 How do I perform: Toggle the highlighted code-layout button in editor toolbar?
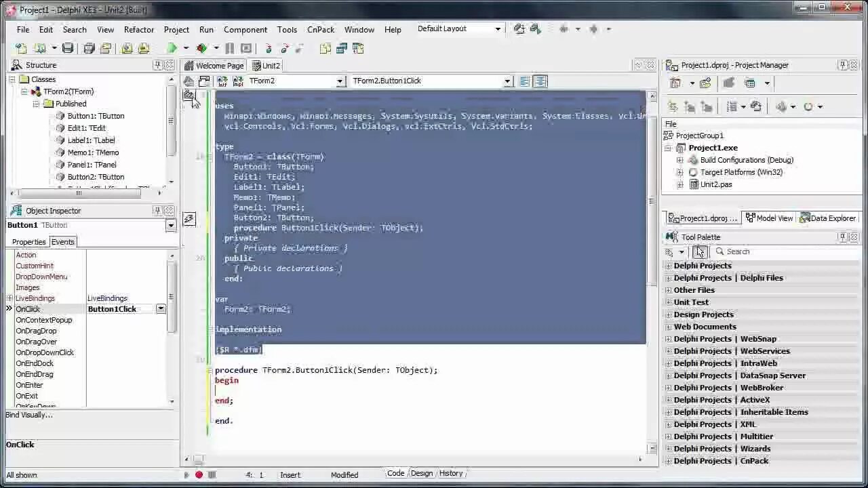point(540,81)
